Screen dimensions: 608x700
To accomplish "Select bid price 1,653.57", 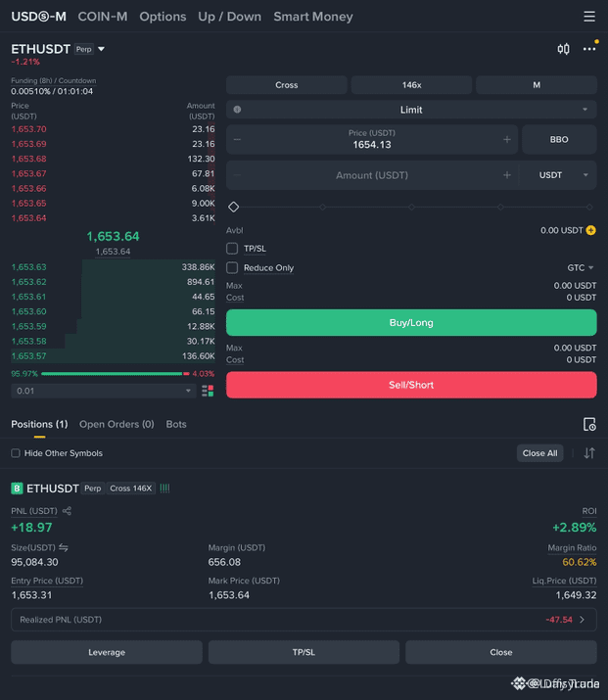I will point(29,355).
